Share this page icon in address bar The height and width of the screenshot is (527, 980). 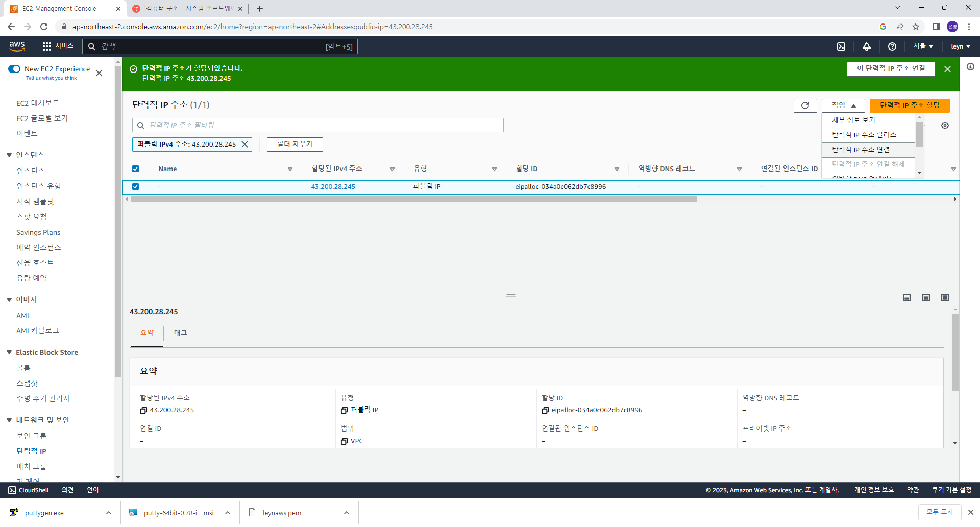(899, 27)
